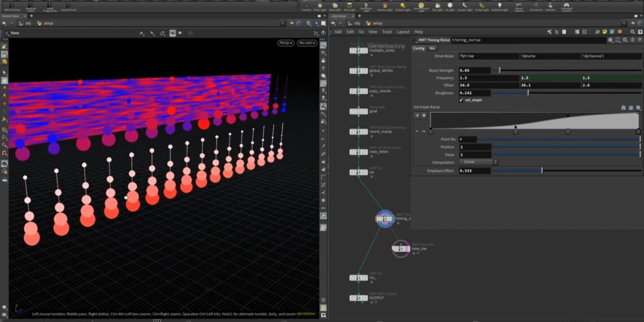Image resolution: width=644 pixels, height=322 pixels.
Task: Open the Persp viewport dropdown
Action: tap(286, 43)
